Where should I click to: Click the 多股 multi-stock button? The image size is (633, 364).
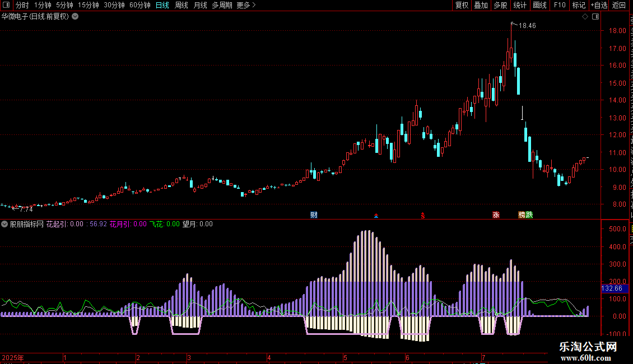(500, 5)
